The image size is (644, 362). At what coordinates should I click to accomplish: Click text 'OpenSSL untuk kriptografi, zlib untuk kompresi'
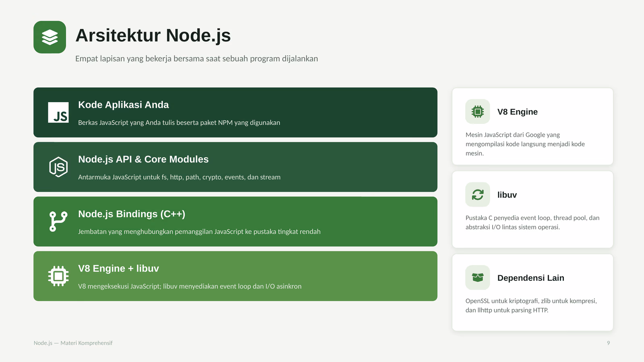click(x=531, y=301)
